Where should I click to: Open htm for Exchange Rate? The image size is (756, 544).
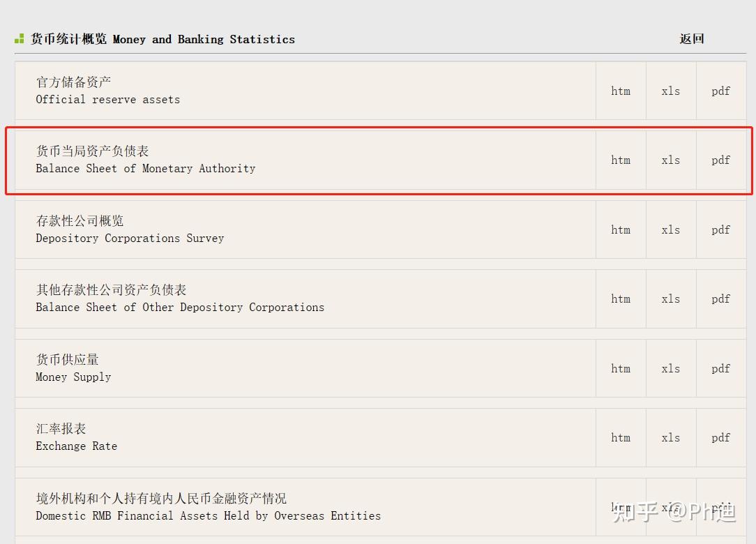point(621,437)
